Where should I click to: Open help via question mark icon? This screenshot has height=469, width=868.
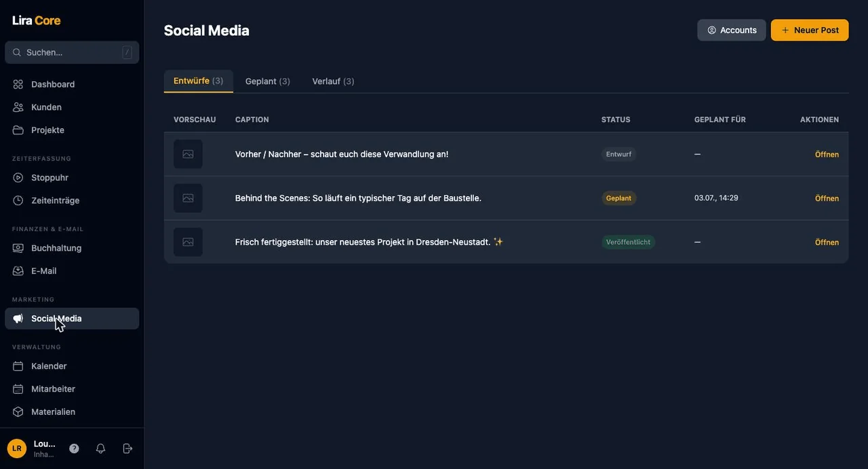(x=74, y=449)
